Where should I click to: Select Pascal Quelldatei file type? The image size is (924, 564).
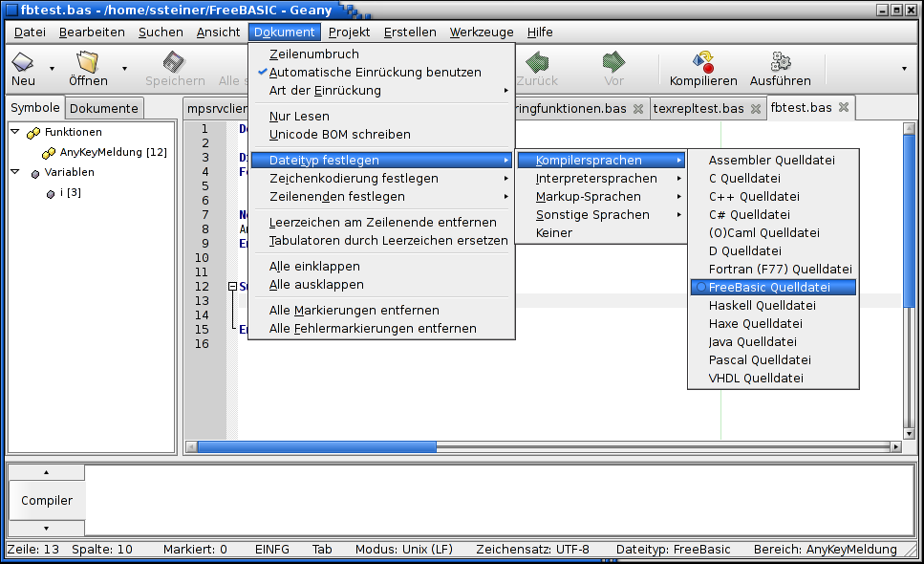773,360
